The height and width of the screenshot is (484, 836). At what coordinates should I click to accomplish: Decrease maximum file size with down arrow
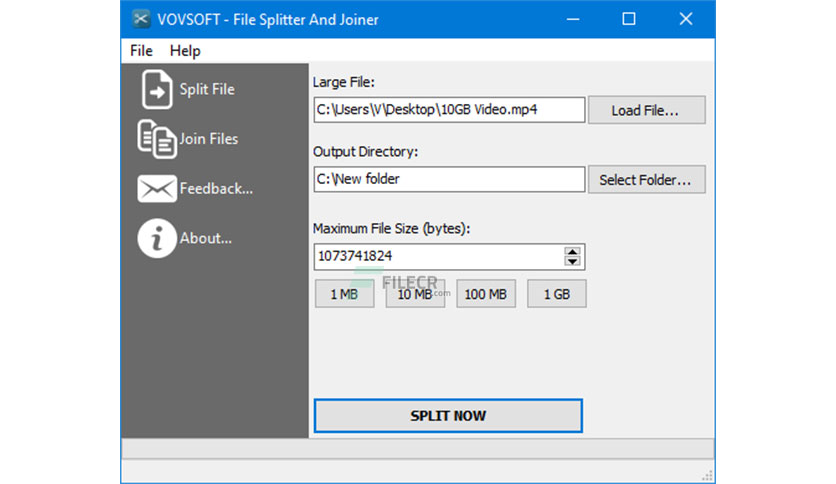[x=573, y=261]
